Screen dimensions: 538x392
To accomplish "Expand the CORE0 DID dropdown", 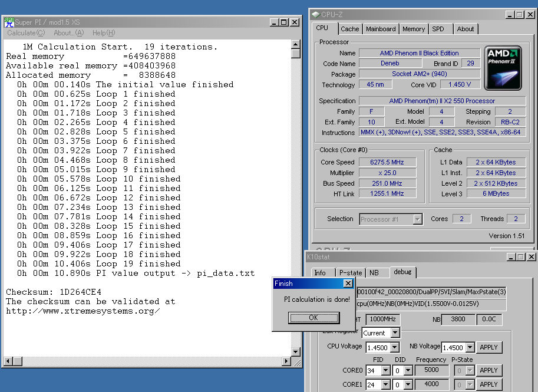I will 408,370.
